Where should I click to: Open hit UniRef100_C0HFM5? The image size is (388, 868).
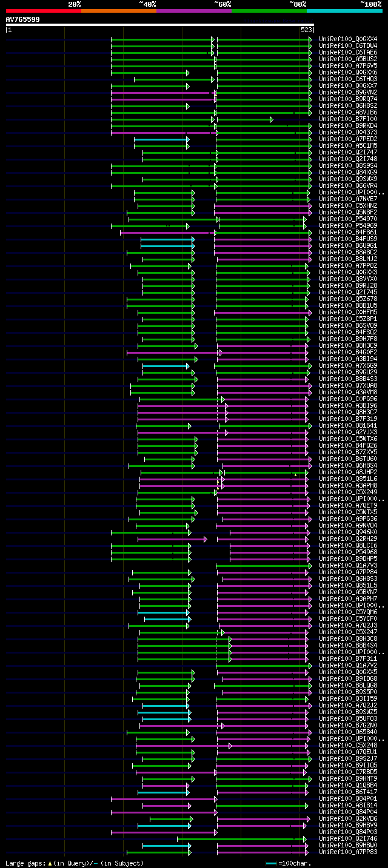(x=348, y=312)
